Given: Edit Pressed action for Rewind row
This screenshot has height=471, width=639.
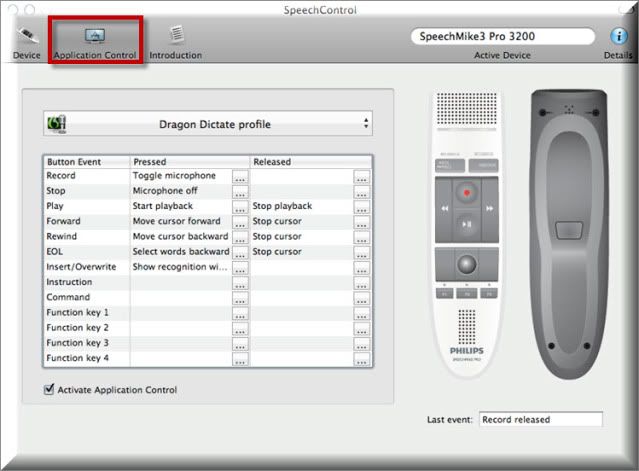Looking at the screenshot, I should (x=240, y=237).
